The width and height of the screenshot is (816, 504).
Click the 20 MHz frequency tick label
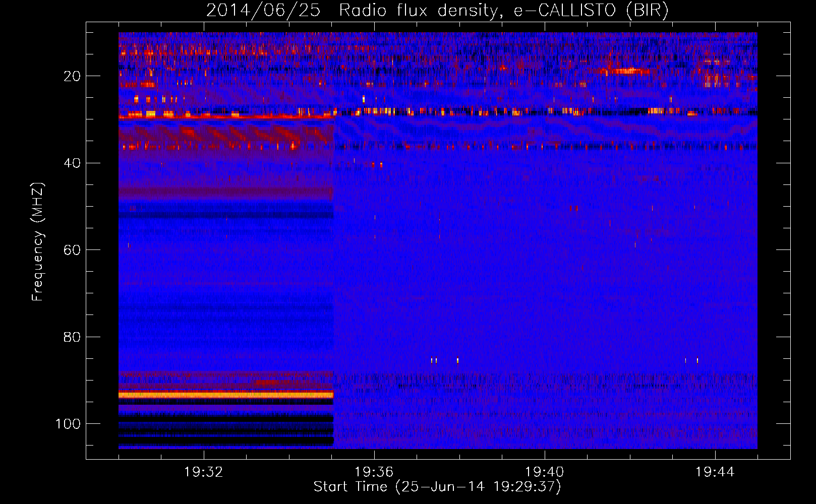[x=72, y=76]
